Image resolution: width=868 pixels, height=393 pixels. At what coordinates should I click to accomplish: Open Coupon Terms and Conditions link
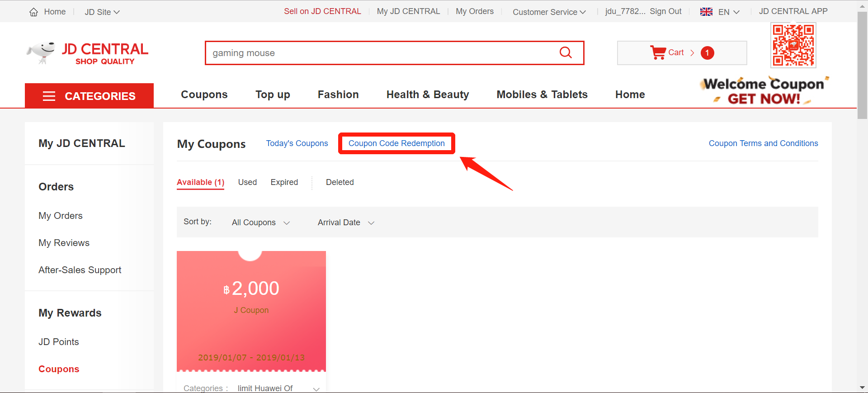(x=764, y=143)
